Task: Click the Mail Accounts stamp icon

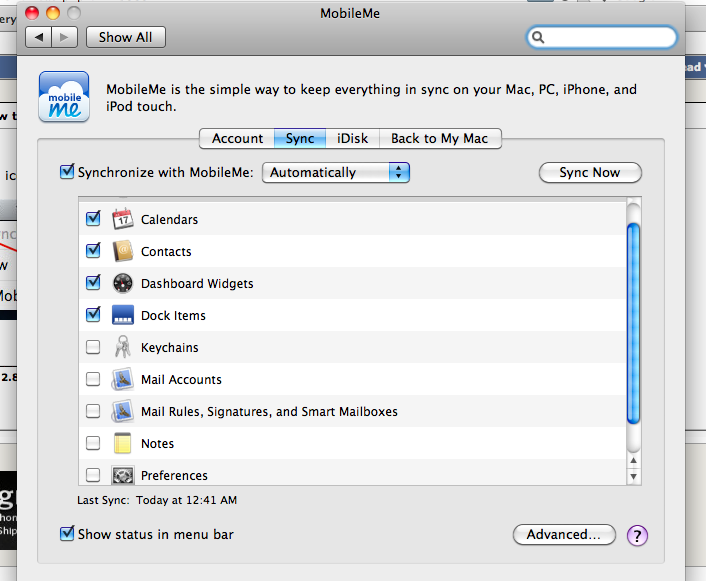Action: pos(122,379)
